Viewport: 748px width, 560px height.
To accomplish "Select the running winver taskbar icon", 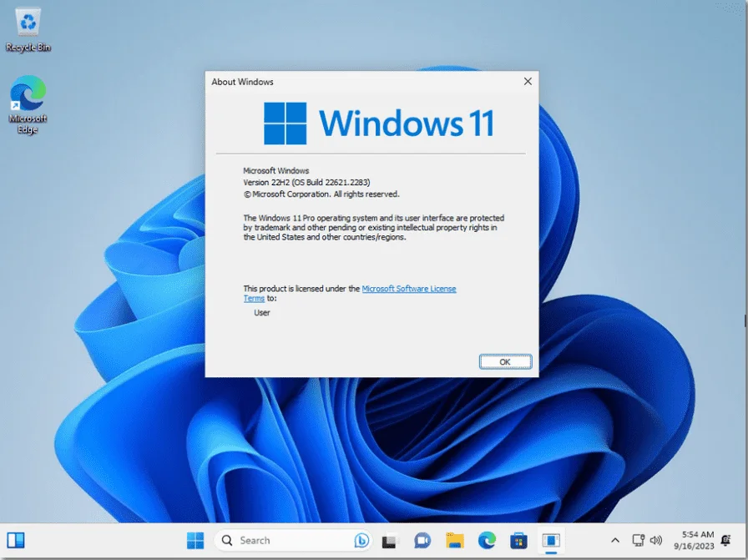I will [x=551, y=541].
